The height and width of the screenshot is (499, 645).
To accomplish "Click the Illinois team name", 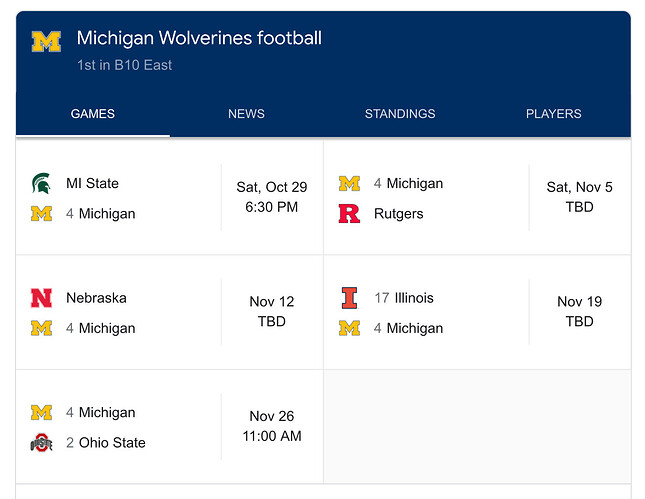I will pyautogui.click(x=414, y=298).
